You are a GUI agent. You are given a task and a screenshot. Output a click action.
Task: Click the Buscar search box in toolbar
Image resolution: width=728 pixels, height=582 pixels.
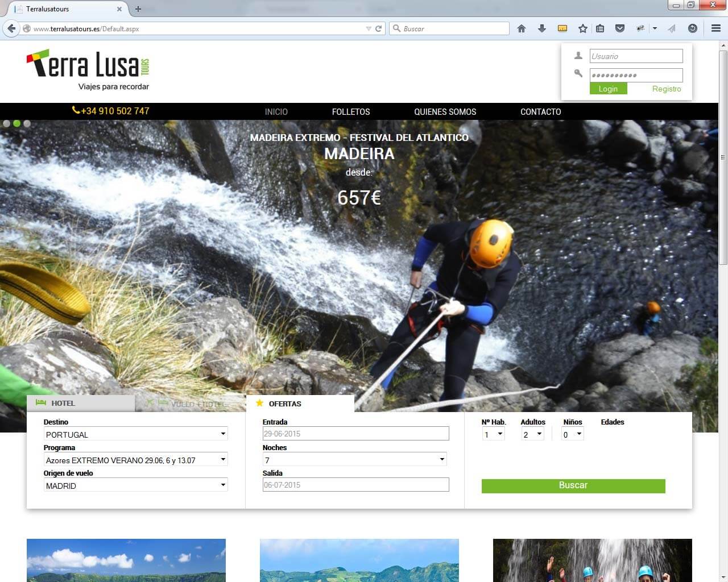click(x=449, y=28)
